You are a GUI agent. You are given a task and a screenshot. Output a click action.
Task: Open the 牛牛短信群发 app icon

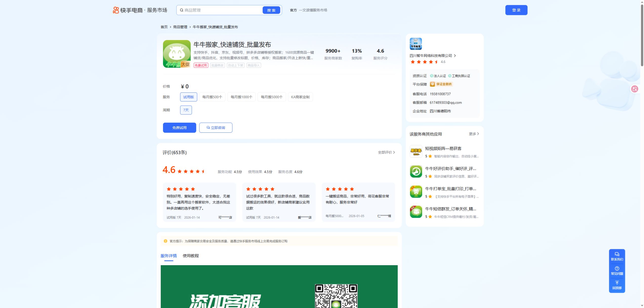click(x=416, y=212)
